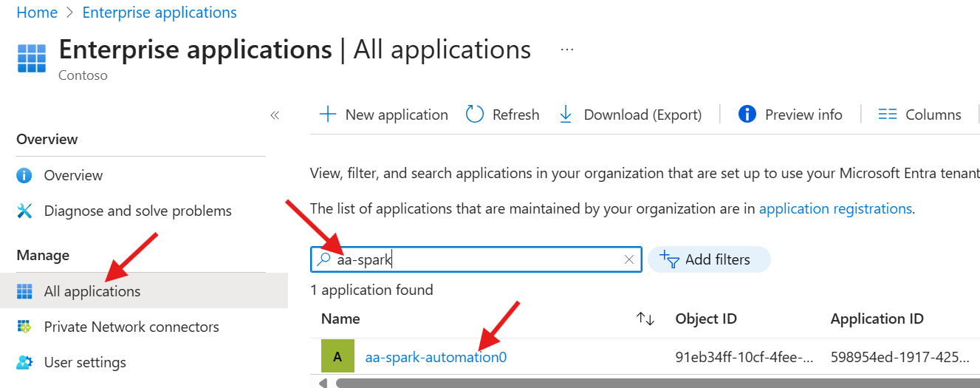Click the Enterprise applications grid icon
The width and height of the screenshot is (980, 388).
(32, 58)
